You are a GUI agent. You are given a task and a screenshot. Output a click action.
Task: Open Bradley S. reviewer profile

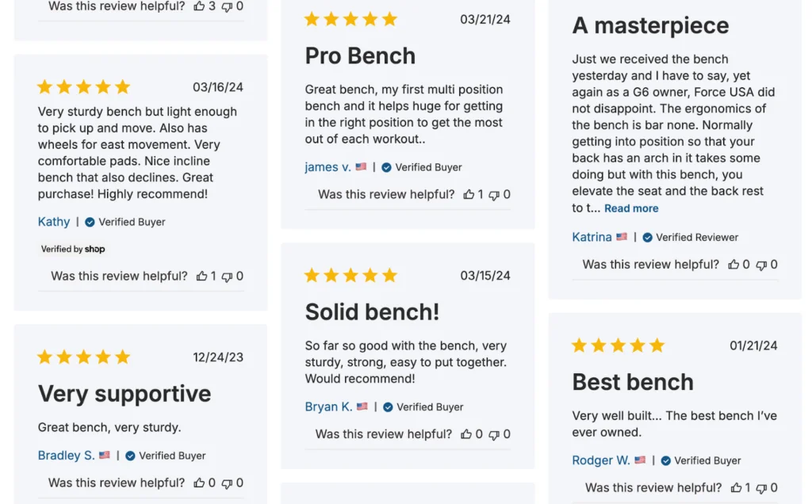tap(67, 455)
